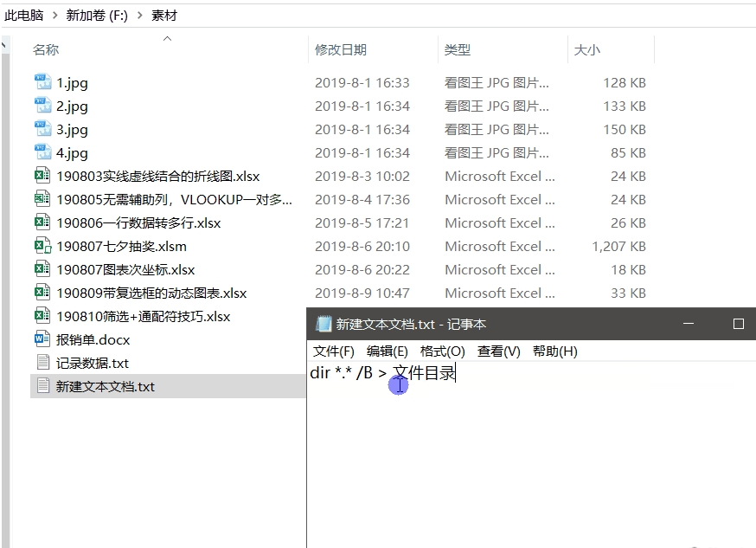
Task: Navigate to 新加卷 (F:) in the address bar
Action: click(x=97, y=16)
